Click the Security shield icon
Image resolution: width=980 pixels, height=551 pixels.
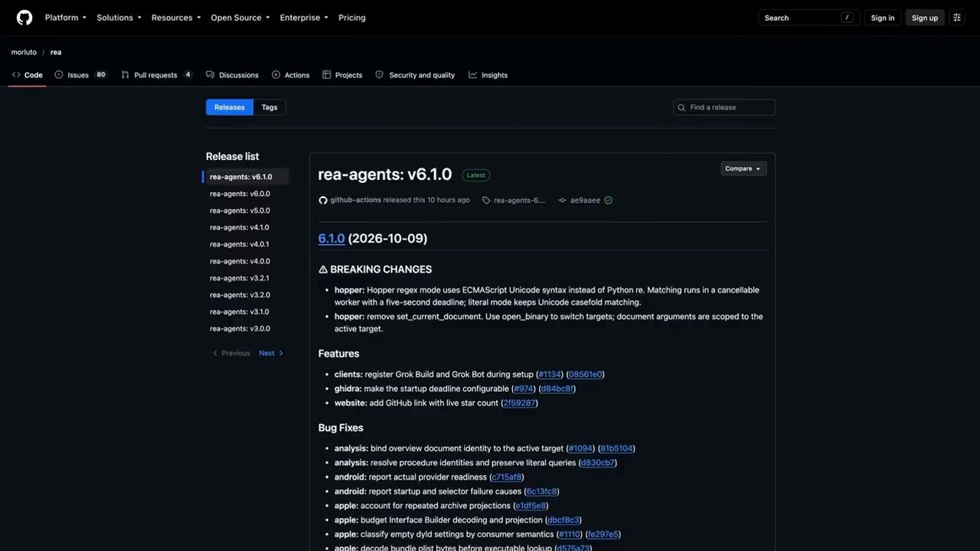[380, 75]
